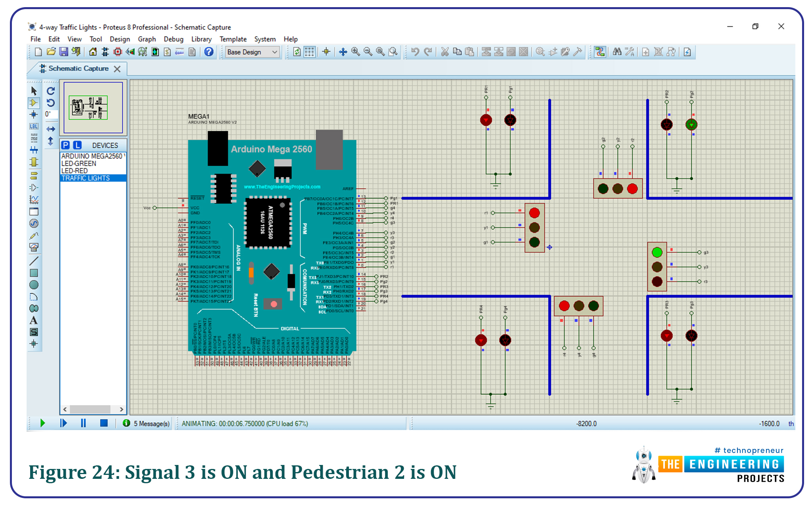The height and width of the screenshot is (509, 812).
Task: Pause the simulation
Action: click(83, 423)
